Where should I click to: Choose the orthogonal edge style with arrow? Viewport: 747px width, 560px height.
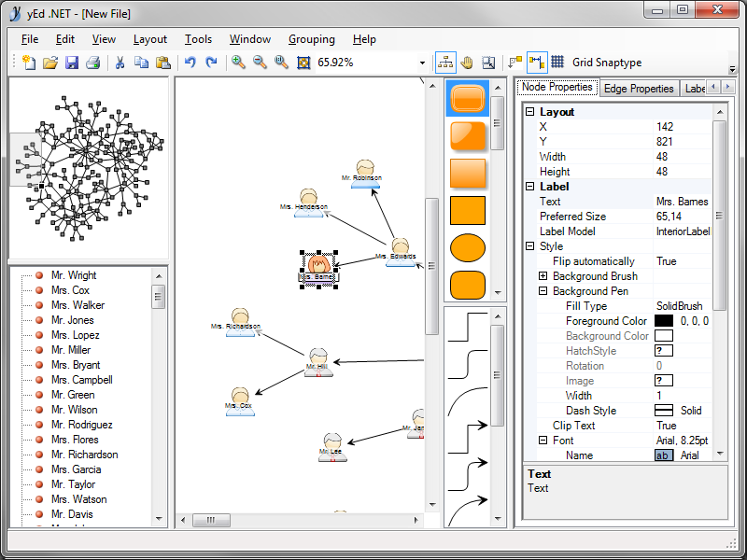[468, 438]
